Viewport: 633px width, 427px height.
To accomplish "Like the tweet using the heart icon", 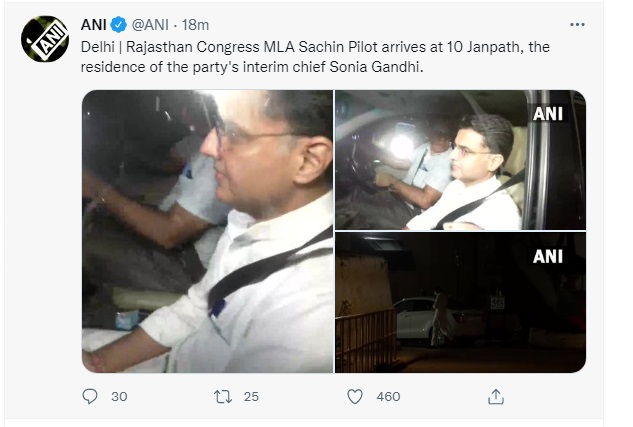I will [x=354, y=397].
